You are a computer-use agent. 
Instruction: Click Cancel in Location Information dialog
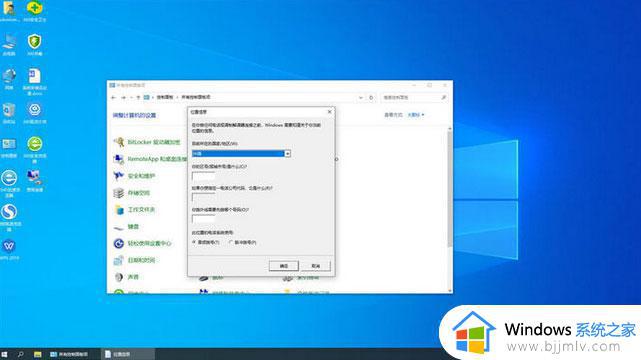(x=316, y=266)
